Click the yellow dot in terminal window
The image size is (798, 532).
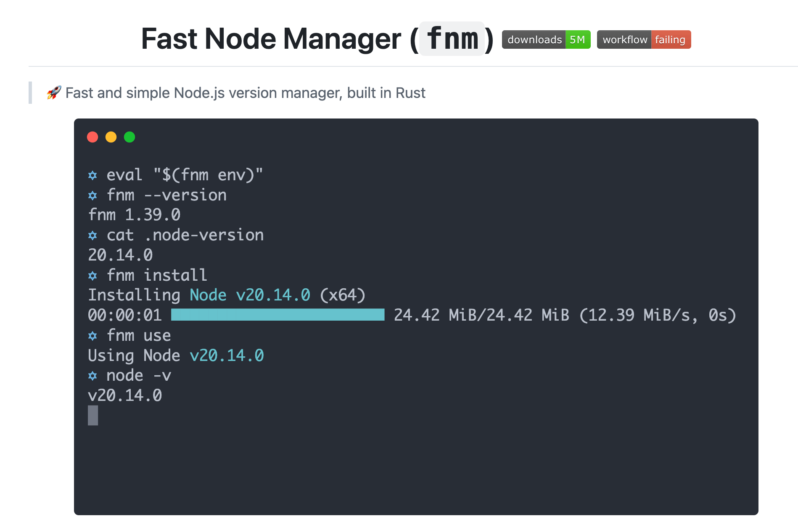pyautogui.click(x=111, y=137)
